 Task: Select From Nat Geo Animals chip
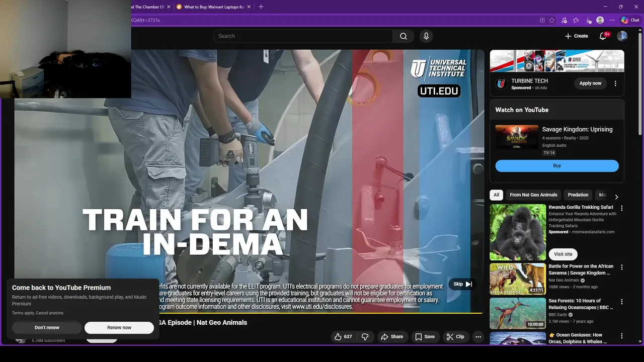[533, 195]
